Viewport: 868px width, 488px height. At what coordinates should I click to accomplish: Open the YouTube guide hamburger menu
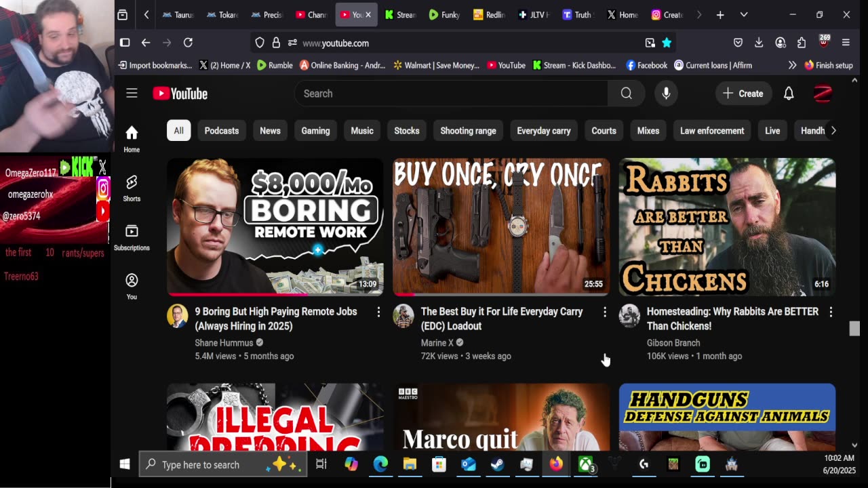pyautogui.click(x=132, y=94)
